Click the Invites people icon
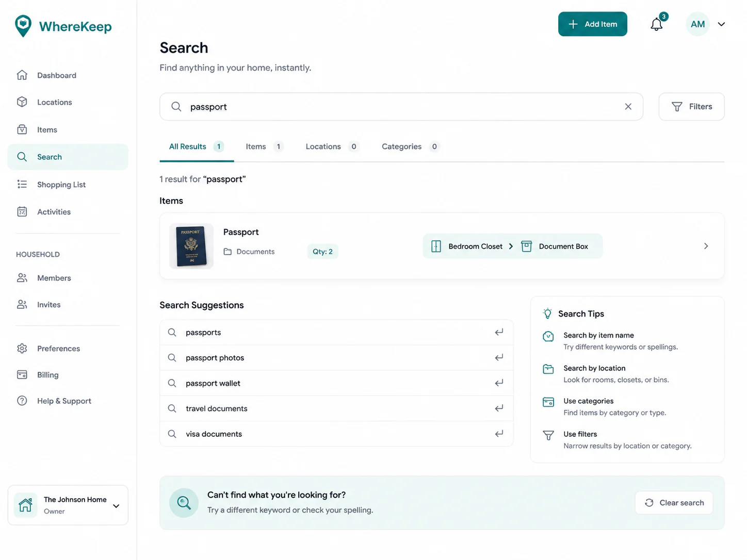This screenshot has width=747, height=560. pos(22,305)
